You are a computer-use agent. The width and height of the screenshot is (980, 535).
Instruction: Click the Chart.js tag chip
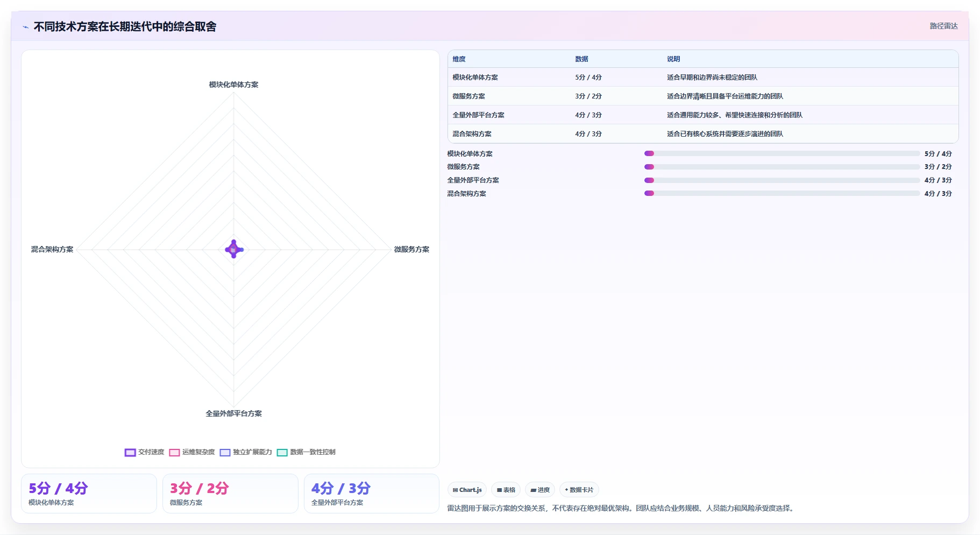pyautogui.click(x=467, y=490)
